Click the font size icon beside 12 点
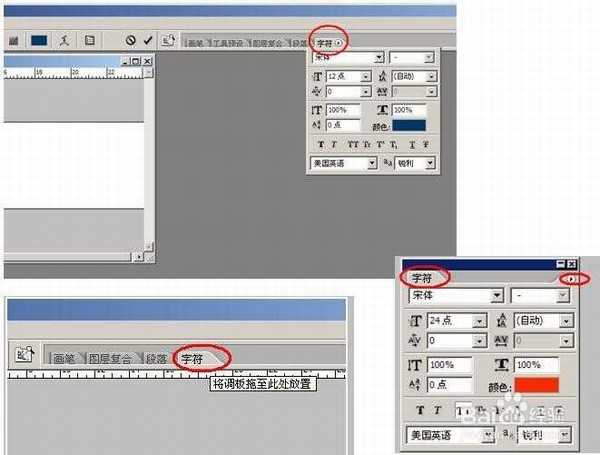The height and width of the screenshot is (455, 600). pyautogui.click(x=317, y=77)
